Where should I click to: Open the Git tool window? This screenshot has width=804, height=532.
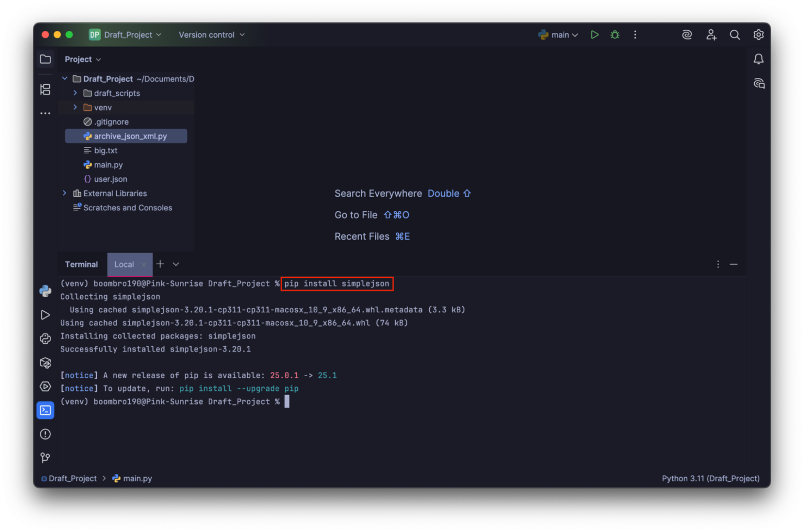45,457
